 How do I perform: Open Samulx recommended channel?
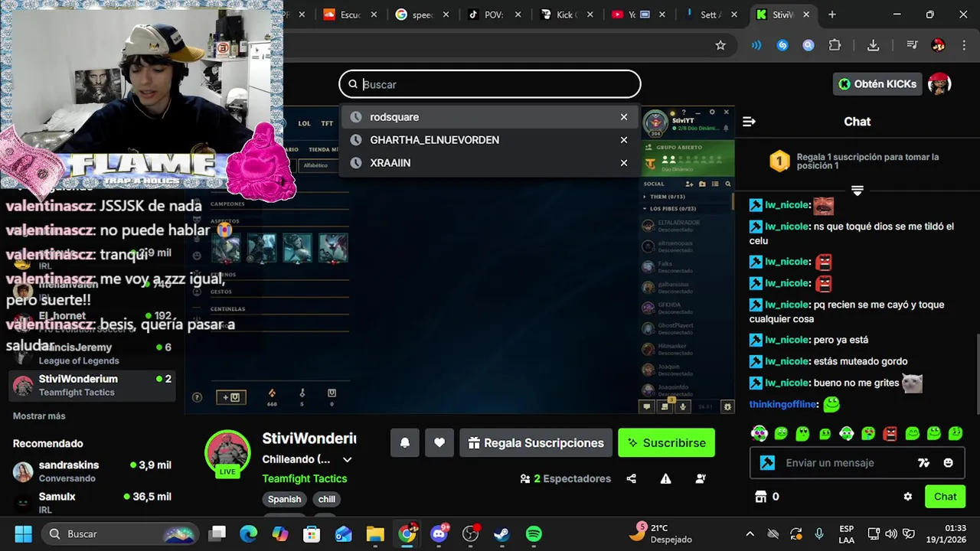[92, 503]
